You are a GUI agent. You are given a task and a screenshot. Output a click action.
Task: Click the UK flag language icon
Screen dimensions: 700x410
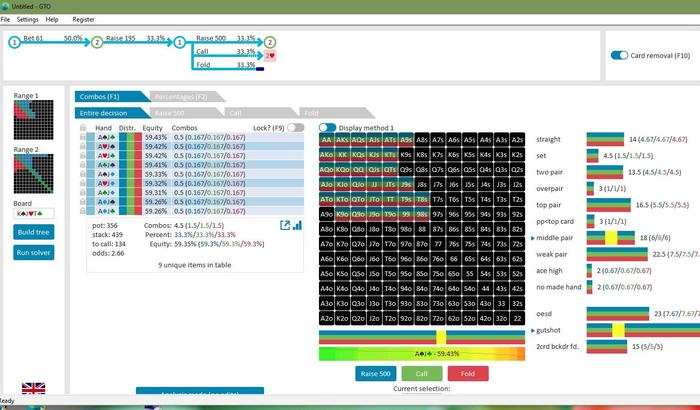[x=33, y=388]
